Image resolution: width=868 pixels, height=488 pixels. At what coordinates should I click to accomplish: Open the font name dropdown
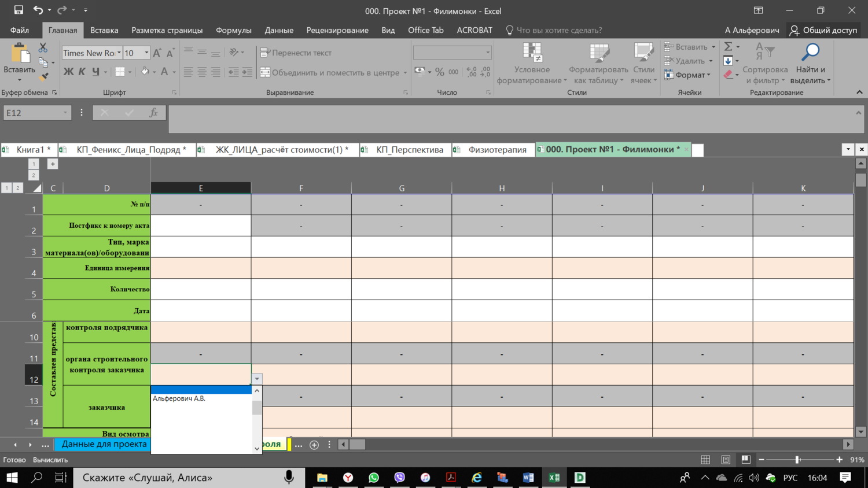(119, 53)
